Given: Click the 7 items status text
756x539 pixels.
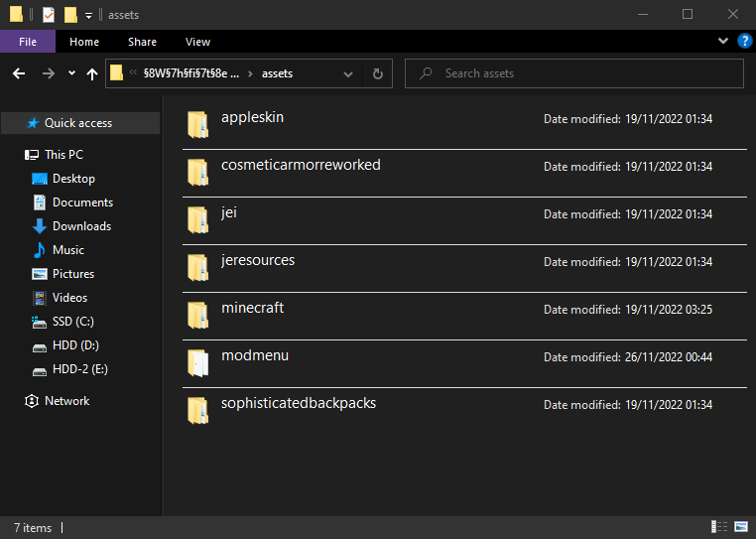Looking at the screenshot, I should click(33, 528).
